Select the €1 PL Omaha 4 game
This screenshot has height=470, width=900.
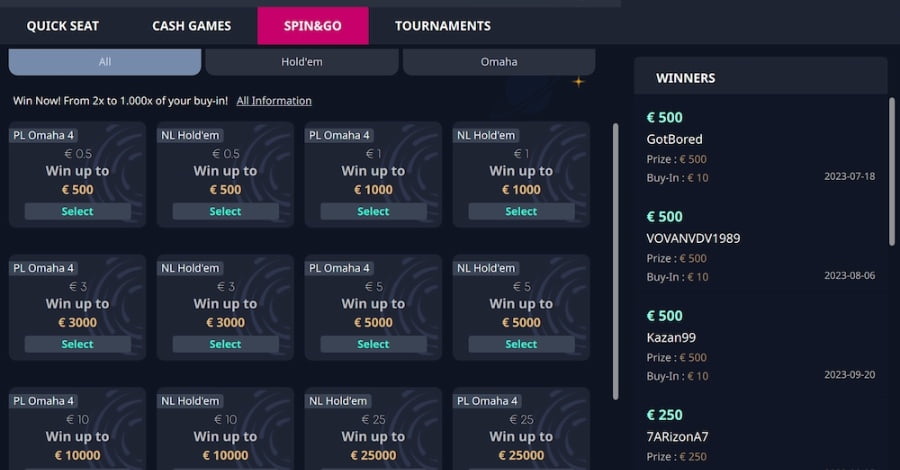[x=373, y=211]
